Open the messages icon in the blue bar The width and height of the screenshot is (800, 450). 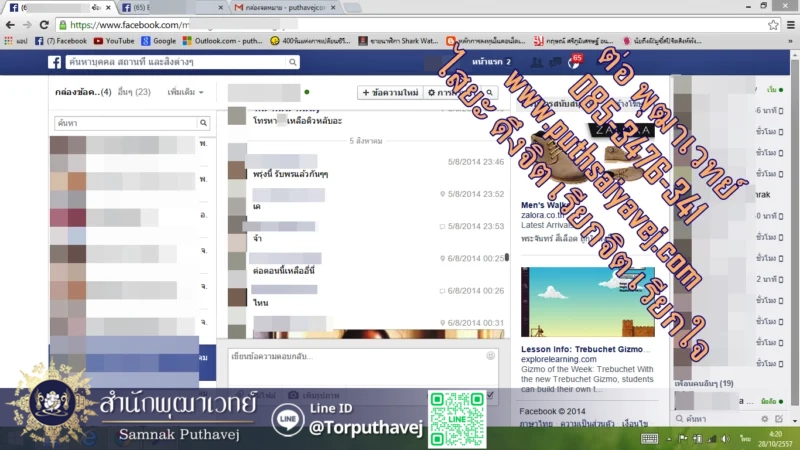555,62
